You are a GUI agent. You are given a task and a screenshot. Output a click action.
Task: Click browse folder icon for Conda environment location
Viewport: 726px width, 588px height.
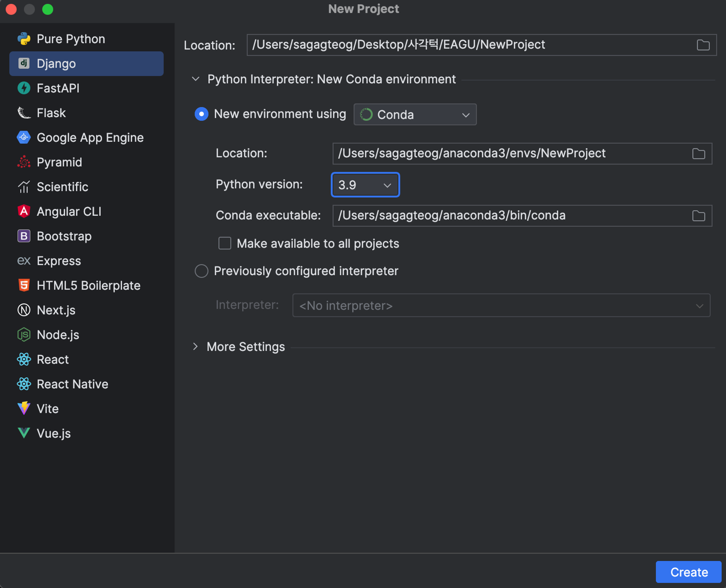tap(698, 154)
